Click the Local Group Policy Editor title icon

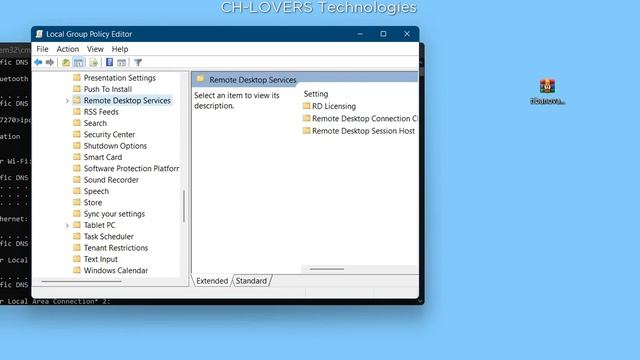pos(39,34)
